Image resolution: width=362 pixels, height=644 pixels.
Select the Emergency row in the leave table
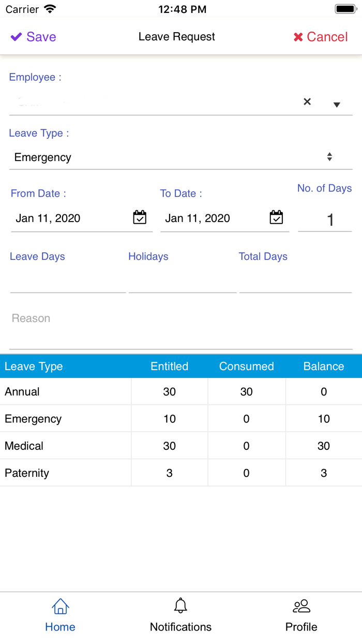point(181,418)
